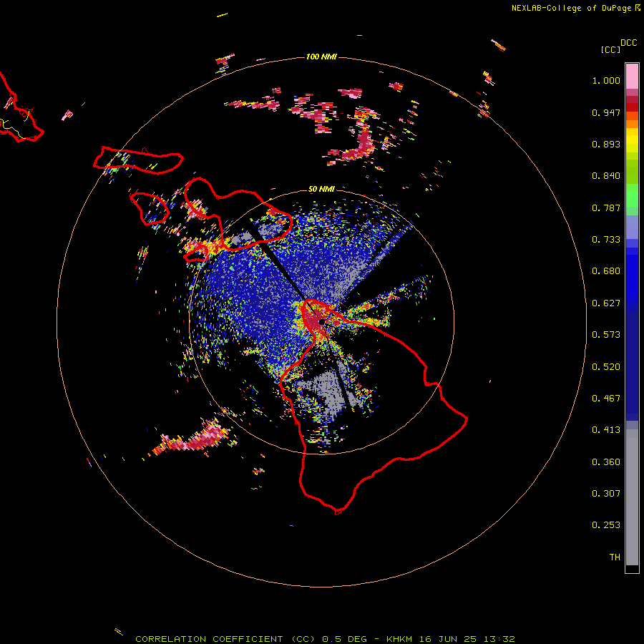644x644 pixels.
Task: Click the 0.893 legend value
Action: [606, 144]
